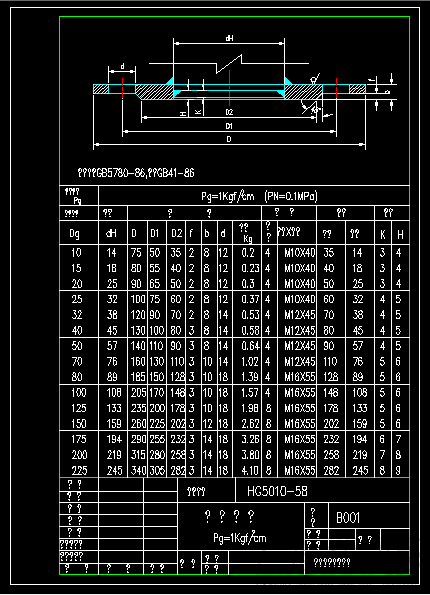
Task: Select the Kg weight column header
Action: pyautogui.click(x=247, y=239)
